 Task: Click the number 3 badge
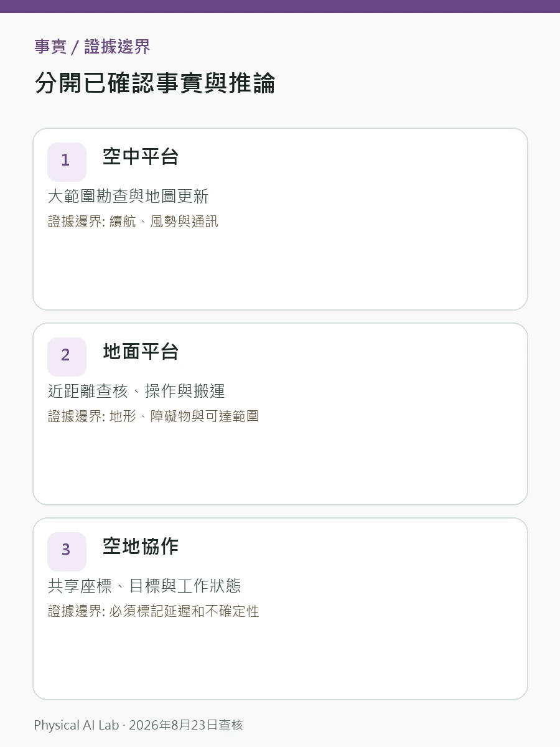click(x=67, y=552)
